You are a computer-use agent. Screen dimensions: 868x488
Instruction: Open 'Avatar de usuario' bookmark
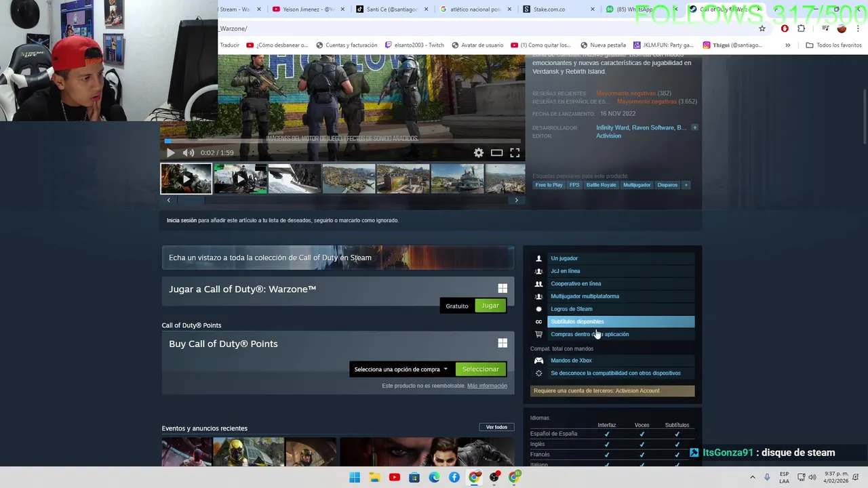(x=477, y=45)
